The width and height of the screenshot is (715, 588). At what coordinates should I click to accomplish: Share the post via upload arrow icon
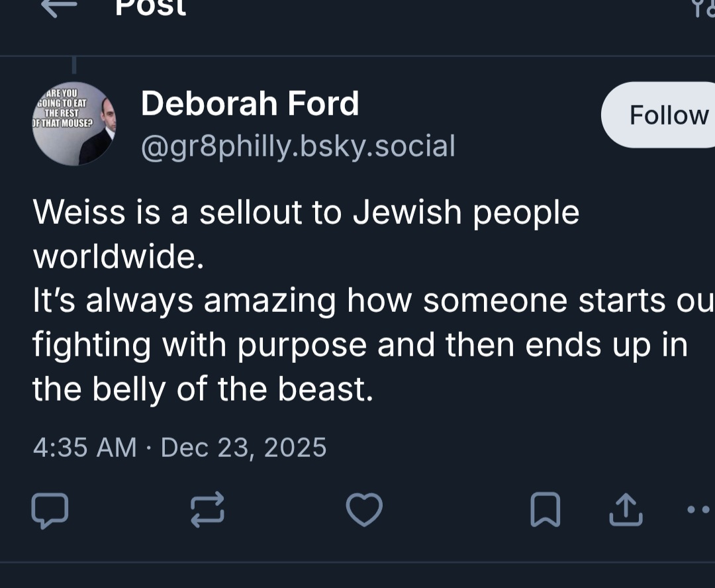[624, 511]
